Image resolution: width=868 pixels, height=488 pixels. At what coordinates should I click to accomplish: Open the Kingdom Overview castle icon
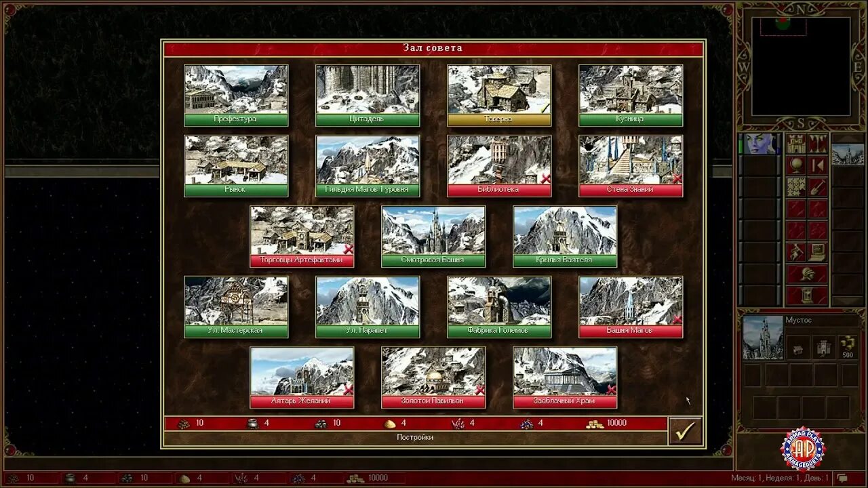tap(796, 144)
